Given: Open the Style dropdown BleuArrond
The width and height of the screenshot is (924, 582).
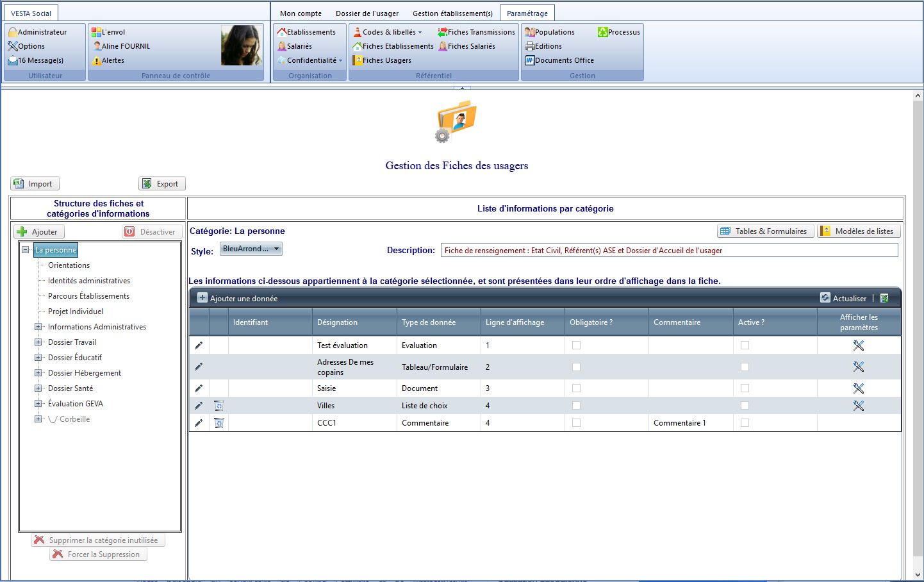Looking at the screenshot, I should (x=251, y=249).
